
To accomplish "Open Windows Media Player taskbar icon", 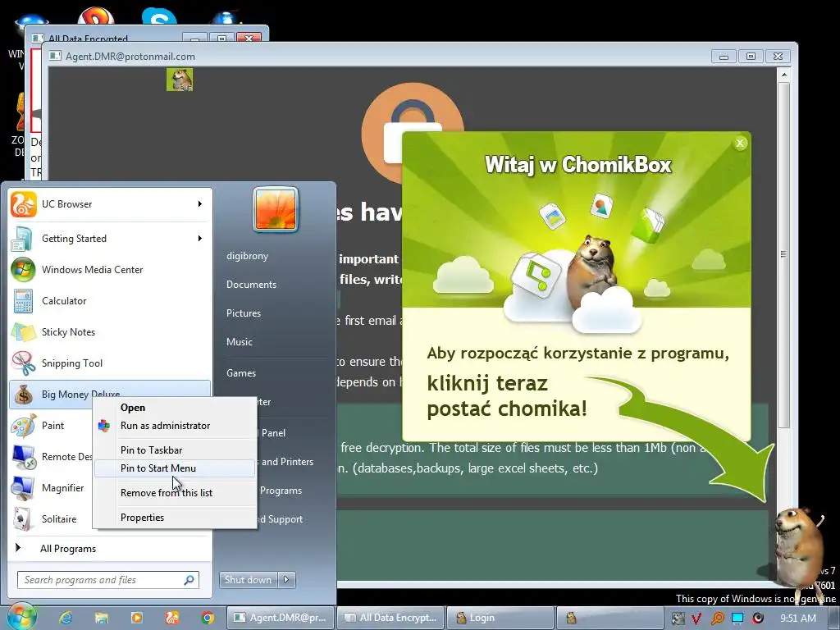I will point(137,618).
